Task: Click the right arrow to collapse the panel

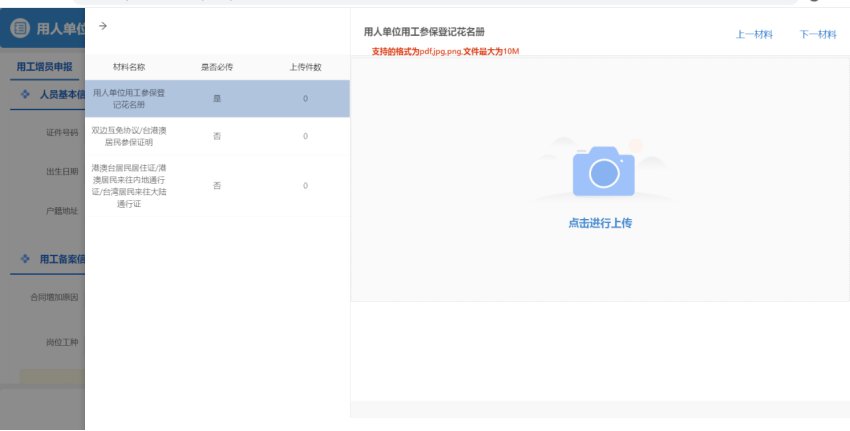Action: click(x=102, y=26)
